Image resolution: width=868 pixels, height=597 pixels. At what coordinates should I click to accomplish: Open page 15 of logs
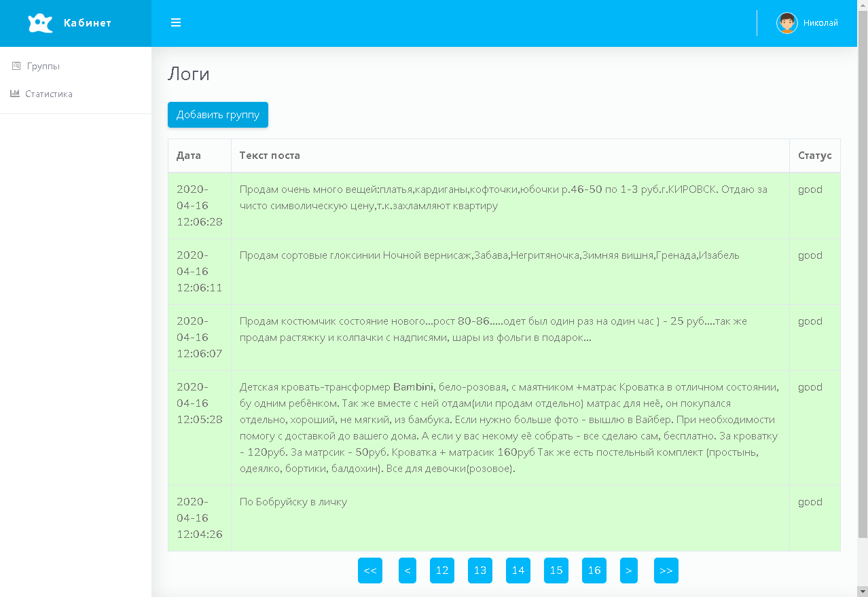(x=556, y=571)
